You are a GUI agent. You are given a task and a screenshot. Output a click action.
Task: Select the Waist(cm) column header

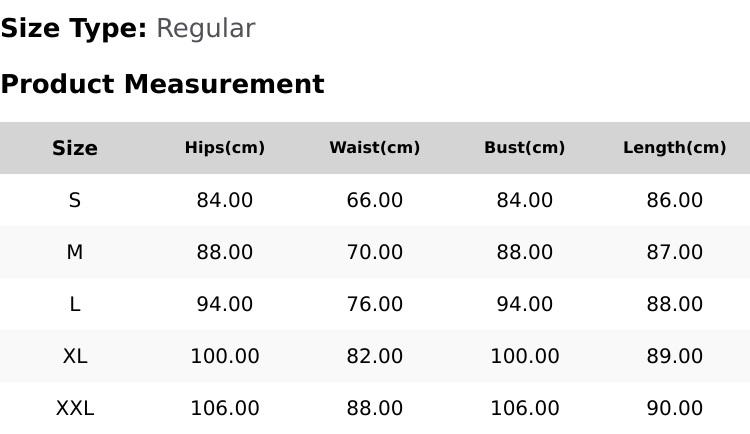375,148
